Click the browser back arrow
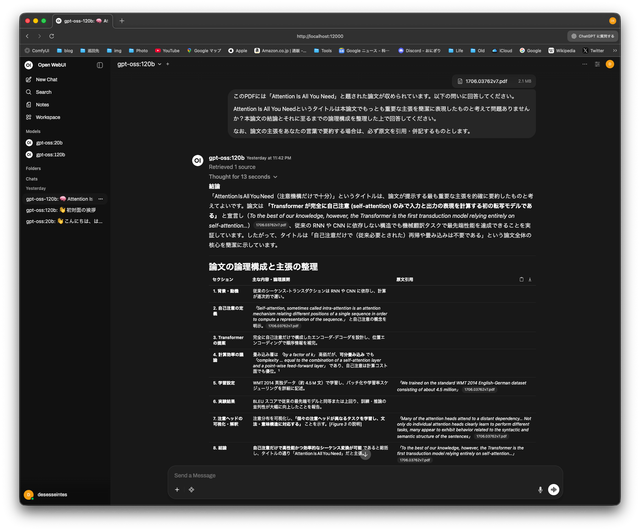Image resolution: width=640 pixels, height=531 pixels. click(27, 36)
